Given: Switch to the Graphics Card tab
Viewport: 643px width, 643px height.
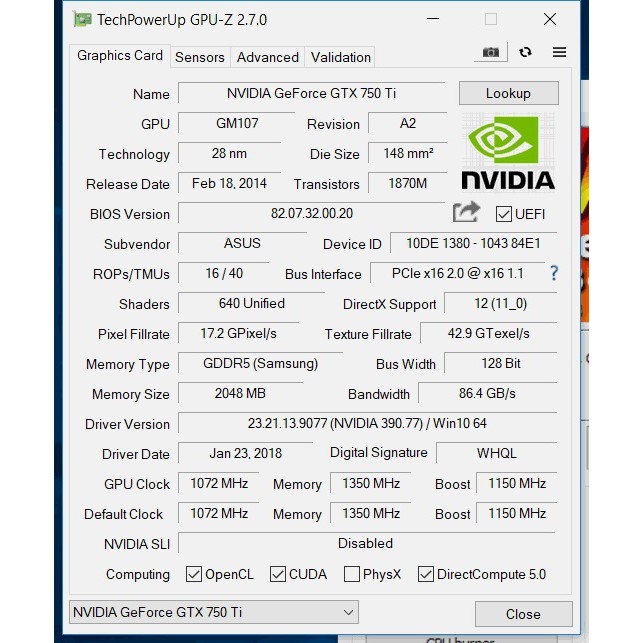Looking at the screenshot, I should point(120,55).
